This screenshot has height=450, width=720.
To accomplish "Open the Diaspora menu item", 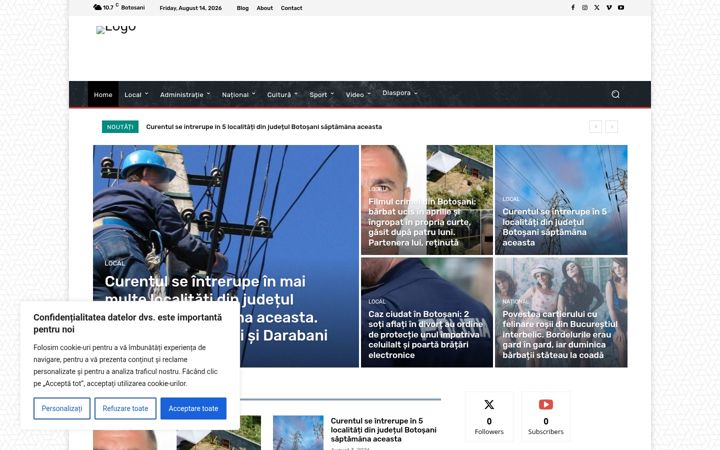I will pos(399,93).
